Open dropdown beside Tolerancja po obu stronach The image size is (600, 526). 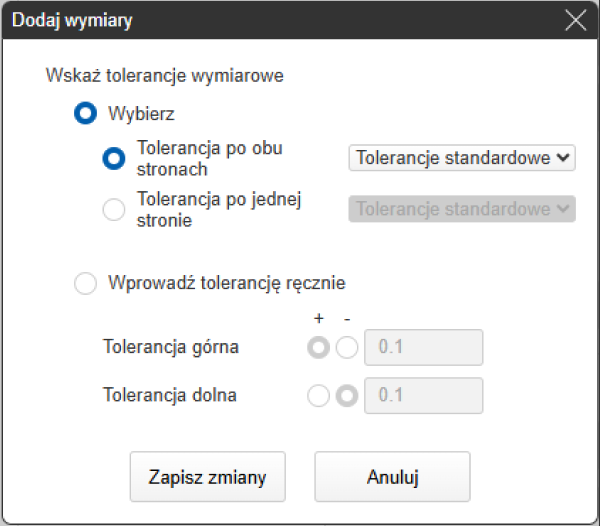(x=462, y=158)
